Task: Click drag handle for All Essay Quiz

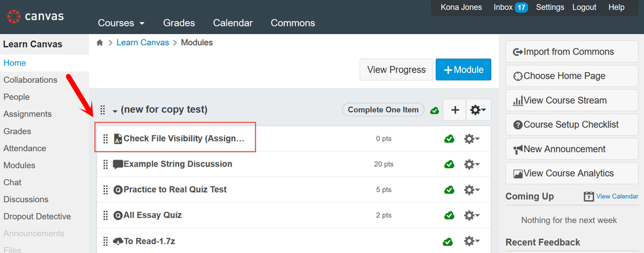Action: pos(106,215)
